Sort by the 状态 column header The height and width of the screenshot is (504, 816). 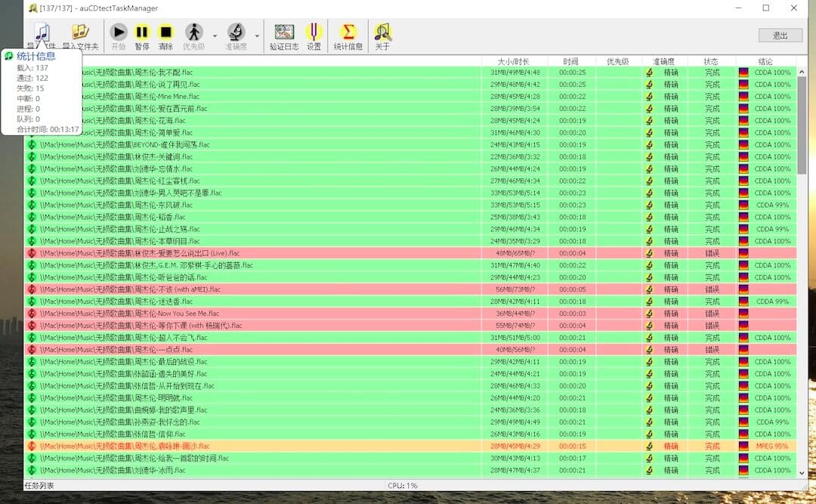[x=711, y=61]
